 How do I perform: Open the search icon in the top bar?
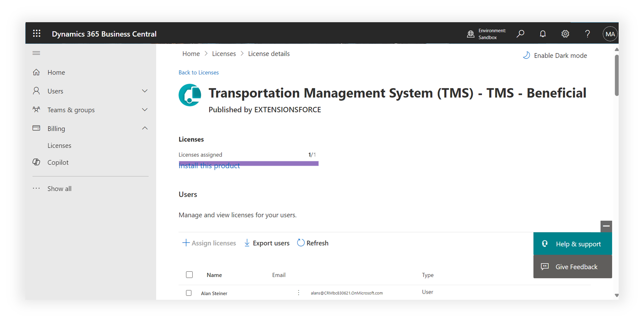(x=520, y=34)
